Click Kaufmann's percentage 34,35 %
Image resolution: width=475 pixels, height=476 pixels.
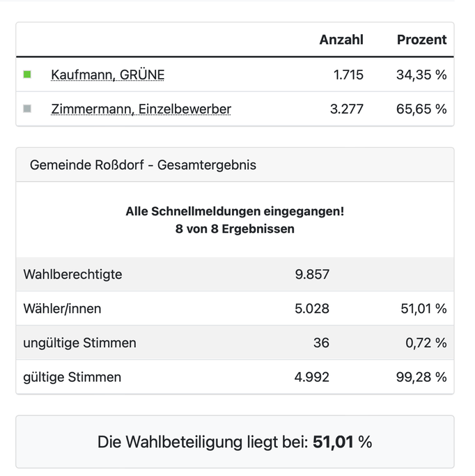pos(421,75)
